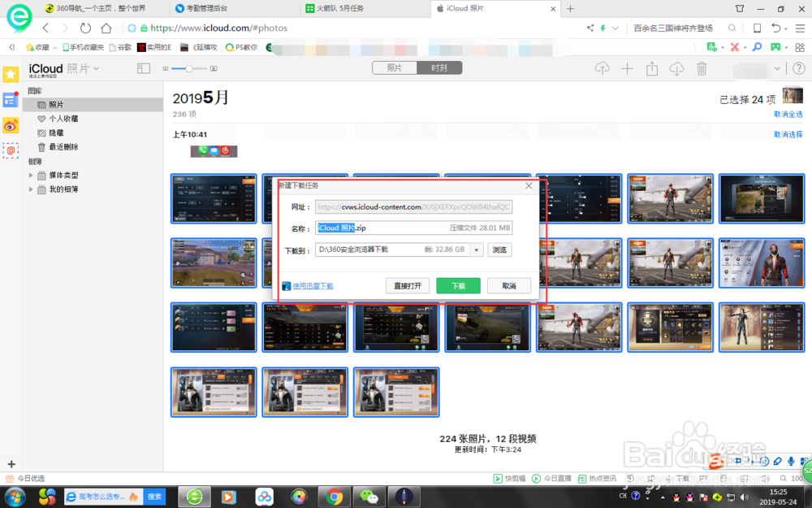This screenshot has height=508, width=812.
Task: Click the search magnifier in address bar
Action: 732,28
